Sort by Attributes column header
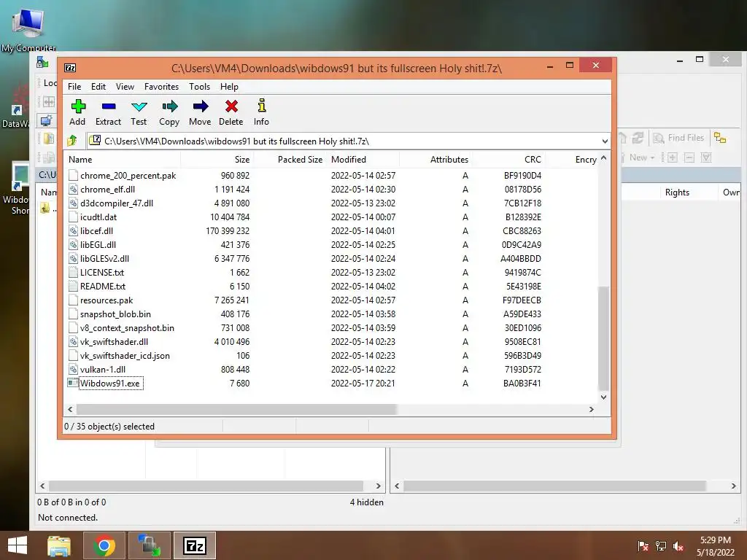 pyautogui.click(x=436, y=160)
